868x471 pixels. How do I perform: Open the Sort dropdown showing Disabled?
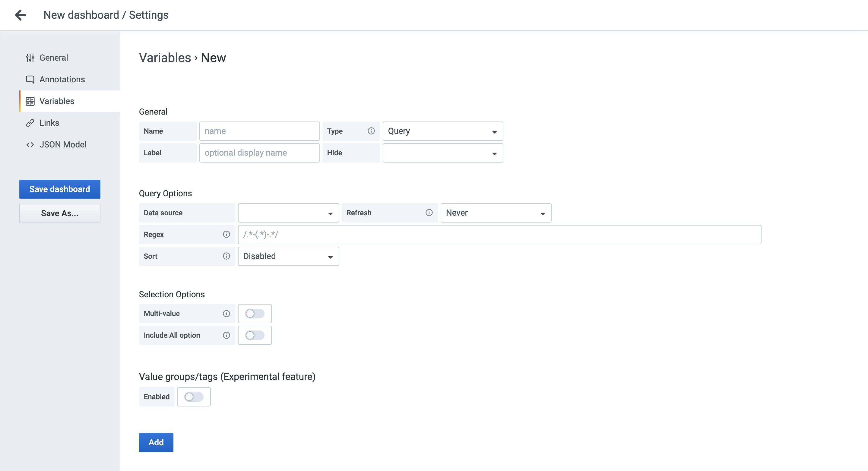[288, 256]
